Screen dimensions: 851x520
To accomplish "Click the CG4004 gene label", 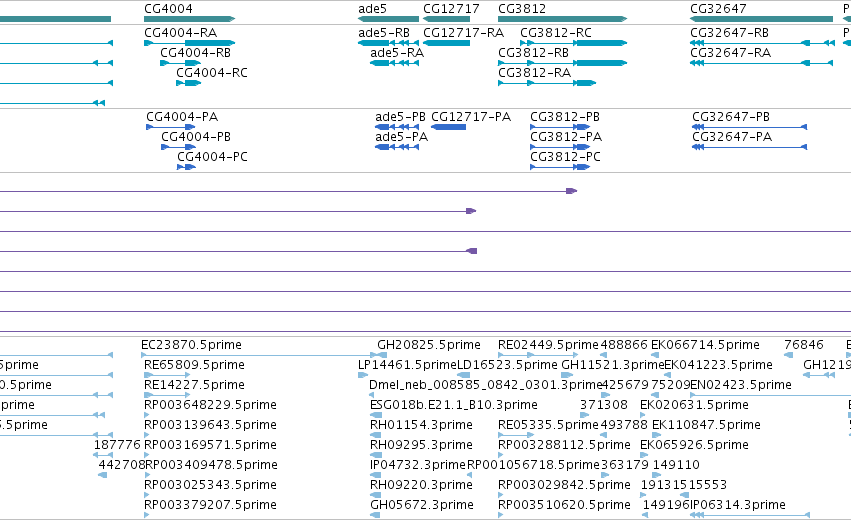I will 168,9.
